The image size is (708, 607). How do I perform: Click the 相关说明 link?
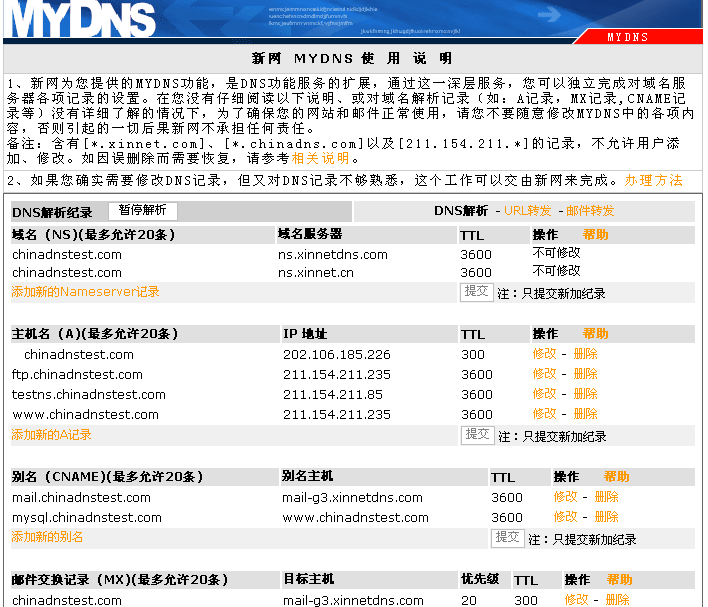pos(320,158)
